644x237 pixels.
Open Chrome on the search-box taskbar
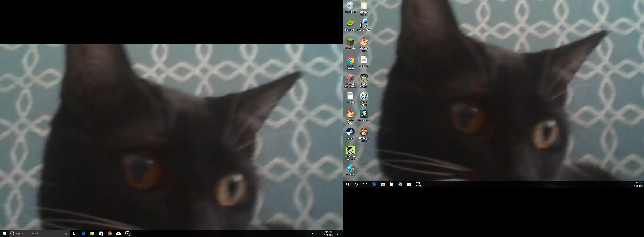point(110,233)
